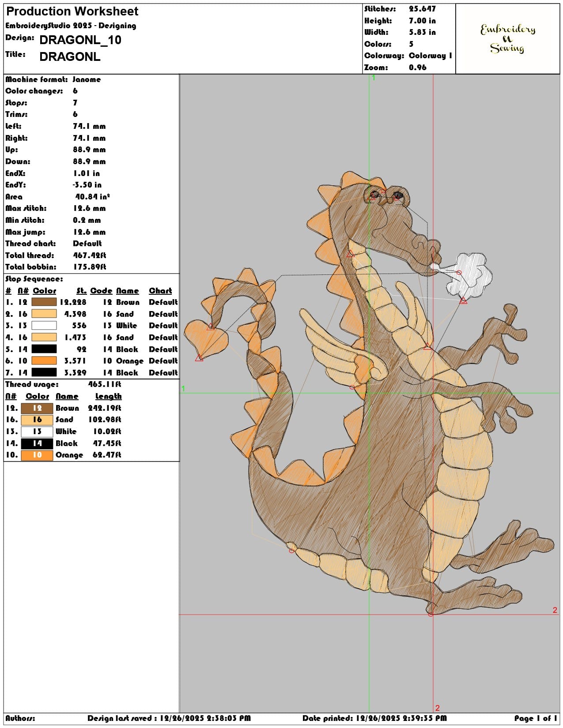Click Brown thread length '242.19ft'
Viewport: 563px width, 728px height.
click(x=105, y=408)
